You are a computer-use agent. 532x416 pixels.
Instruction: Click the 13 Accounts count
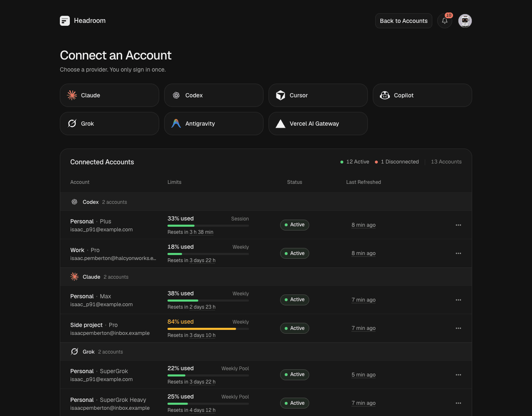click(x=446, y=162)
